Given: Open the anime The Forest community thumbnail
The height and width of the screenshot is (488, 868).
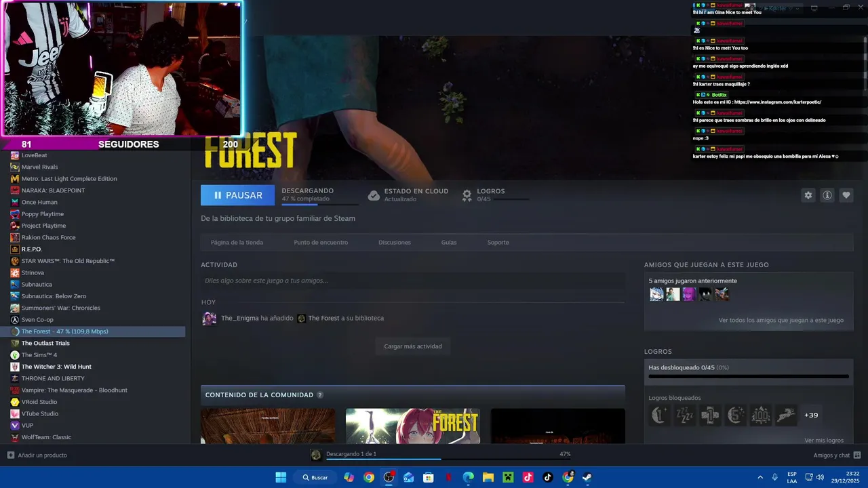Looking at the screenshot, I should click(413, 426).
